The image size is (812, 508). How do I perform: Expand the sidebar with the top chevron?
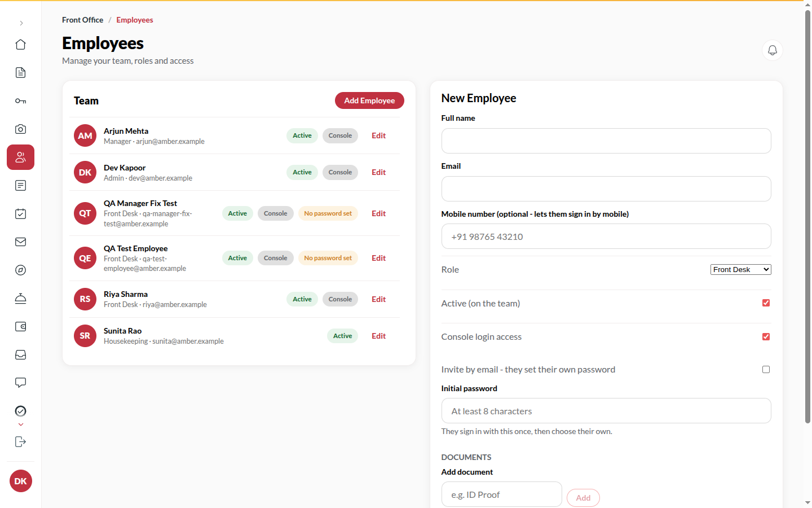click(x=21, y=23)
